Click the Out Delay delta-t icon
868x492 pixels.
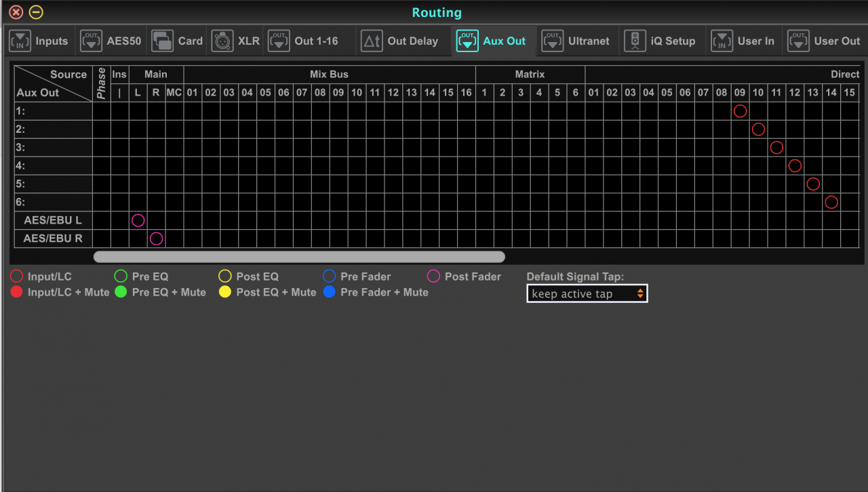[372, 41]
